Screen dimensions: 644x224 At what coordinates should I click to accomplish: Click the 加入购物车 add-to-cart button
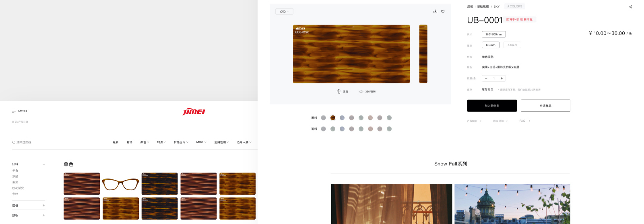click(x=492, y=106)
